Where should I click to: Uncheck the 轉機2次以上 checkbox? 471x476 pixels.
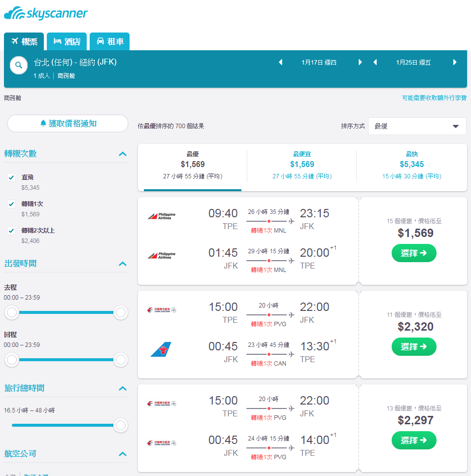pyautogui.click(x=11, y=231)
